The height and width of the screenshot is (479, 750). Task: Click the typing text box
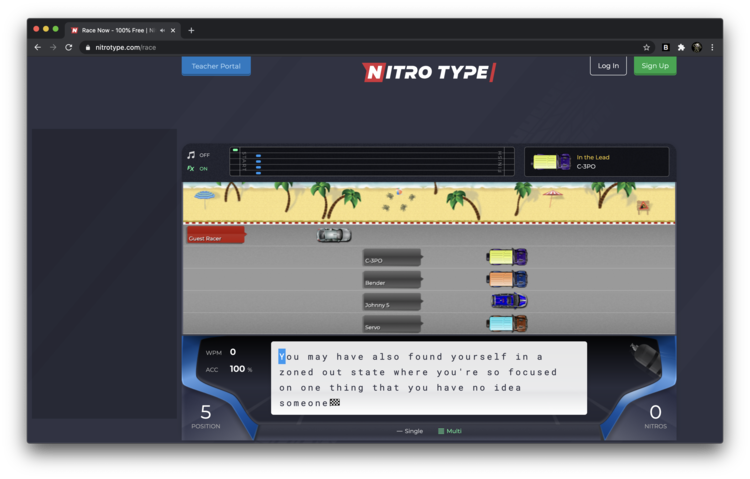click(x=429, y=378)
